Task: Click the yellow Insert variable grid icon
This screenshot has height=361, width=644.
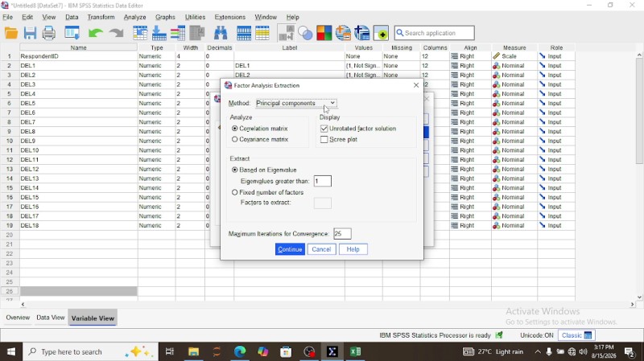Action: point(262,33)
